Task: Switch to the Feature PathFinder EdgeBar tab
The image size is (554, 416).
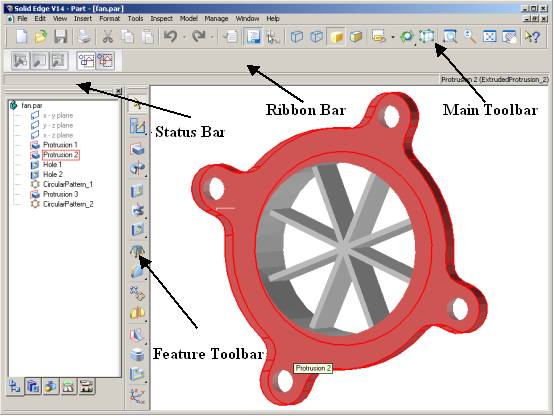Action: 14,387
